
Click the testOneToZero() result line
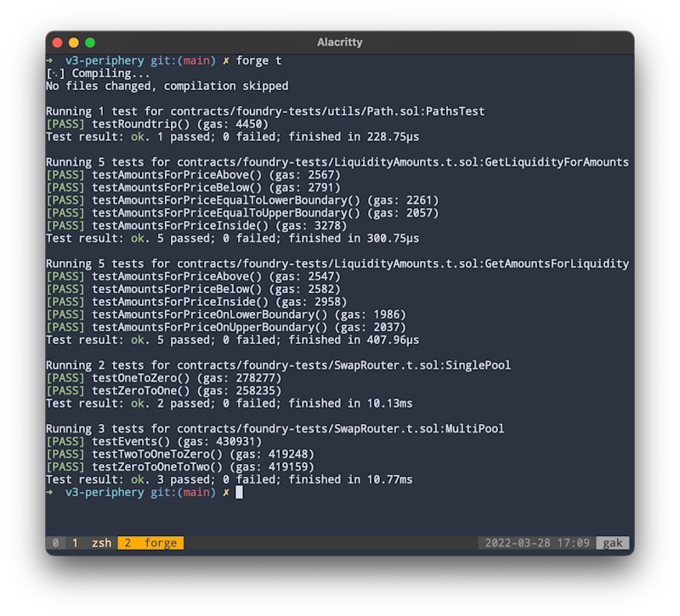[x=163, y=378]
